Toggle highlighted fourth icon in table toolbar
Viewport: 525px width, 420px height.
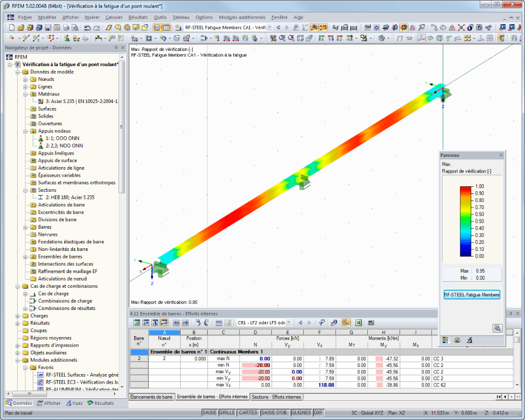tap(164, 323)
